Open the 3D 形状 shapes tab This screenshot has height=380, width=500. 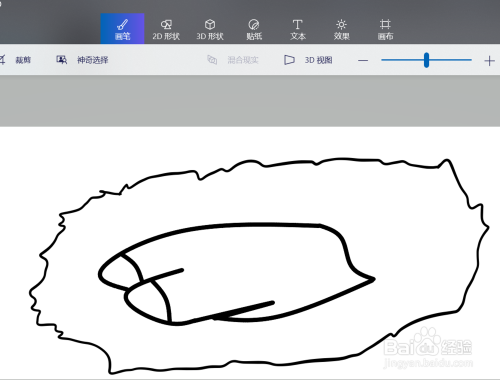210,29
